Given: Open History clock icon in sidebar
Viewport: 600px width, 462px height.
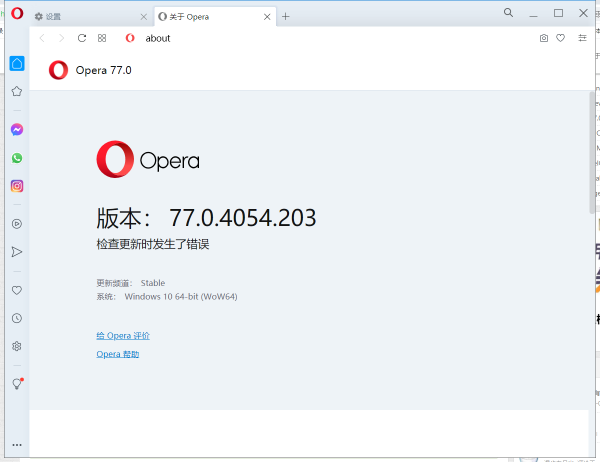Looking at the screenshot, I should tap(17, 318).
